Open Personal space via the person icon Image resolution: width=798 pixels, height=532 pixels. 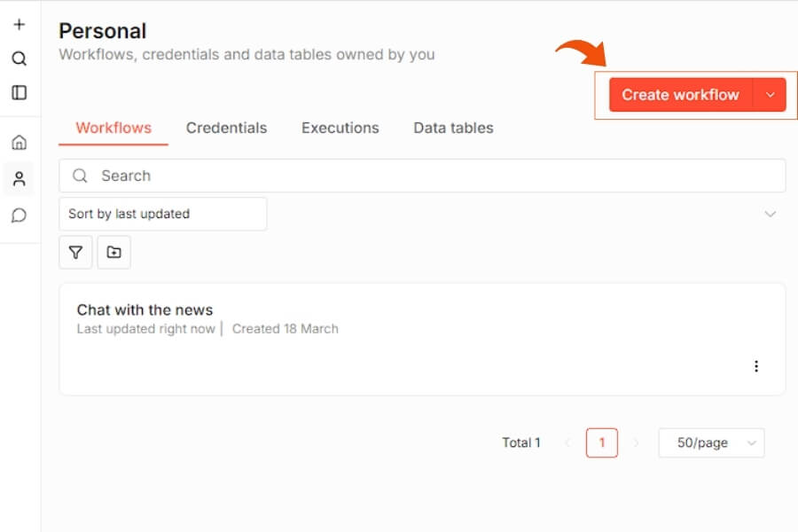[20, 179]
